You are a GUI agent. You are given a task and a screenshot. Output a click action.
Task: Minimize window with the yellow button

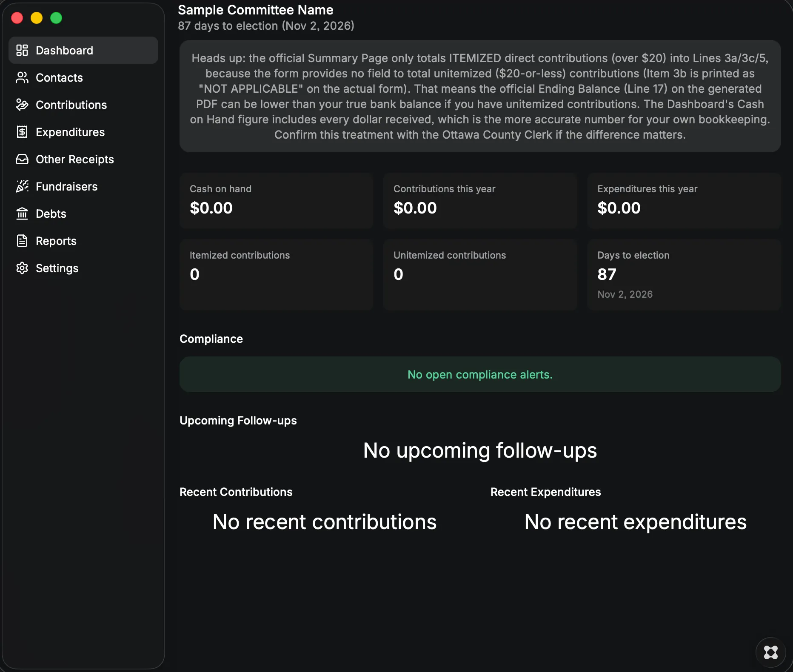click(x=37, y=18)
